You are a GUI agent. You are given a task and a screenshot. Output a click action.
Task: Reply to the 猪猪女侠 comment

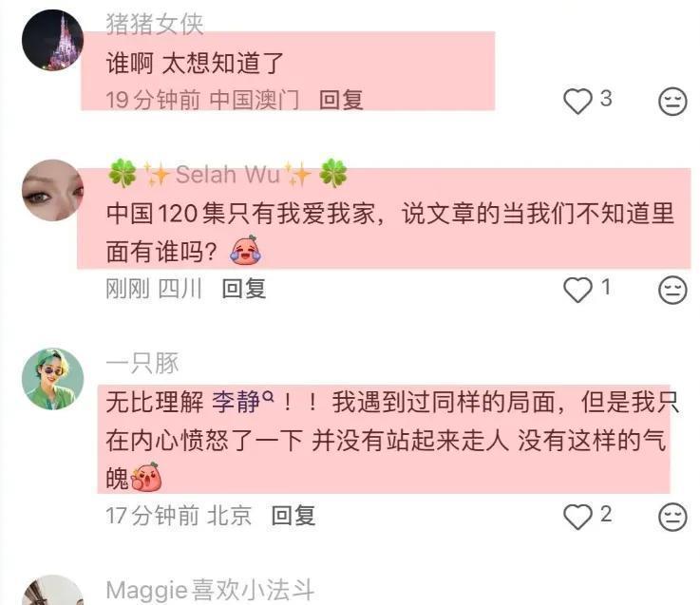click(341, 99)
